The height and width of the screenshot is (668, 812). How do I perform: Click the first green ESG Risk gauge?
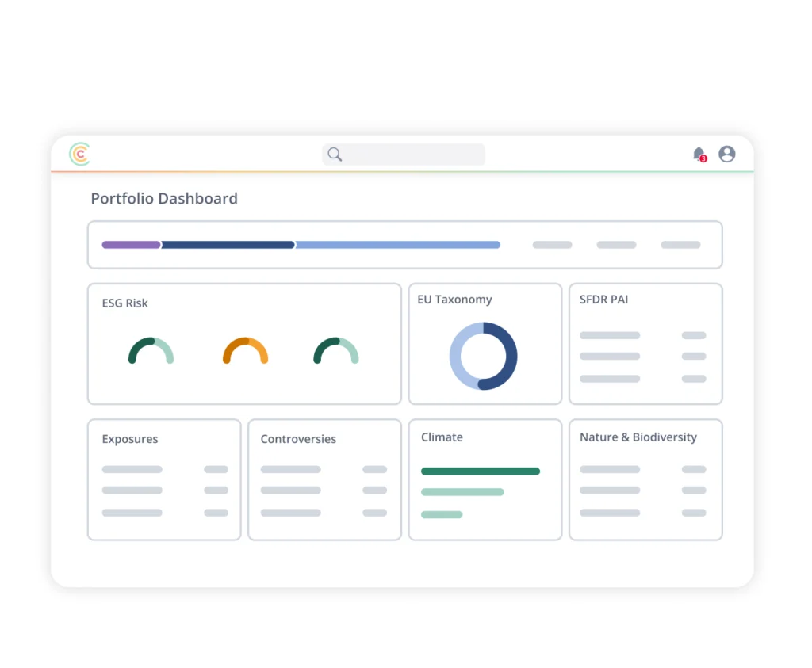point(151,351)
